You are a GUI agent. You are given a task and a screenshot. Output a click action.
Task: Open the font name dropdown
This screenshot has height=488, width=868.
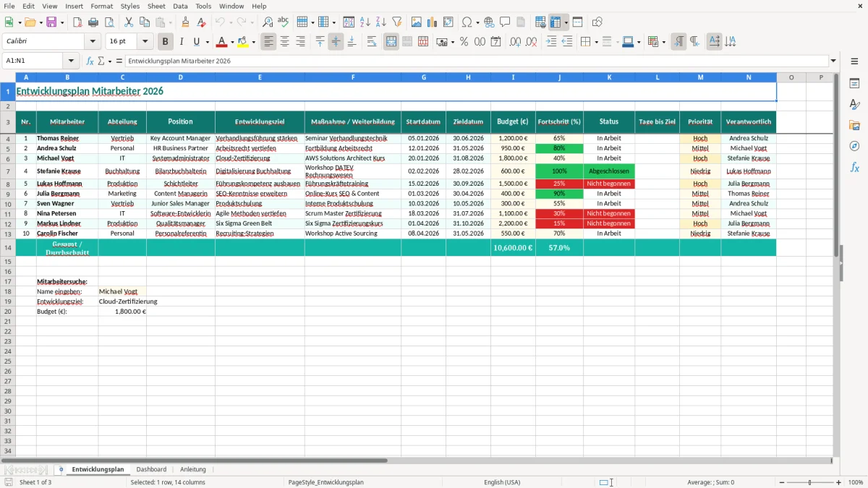click(93, 42)
